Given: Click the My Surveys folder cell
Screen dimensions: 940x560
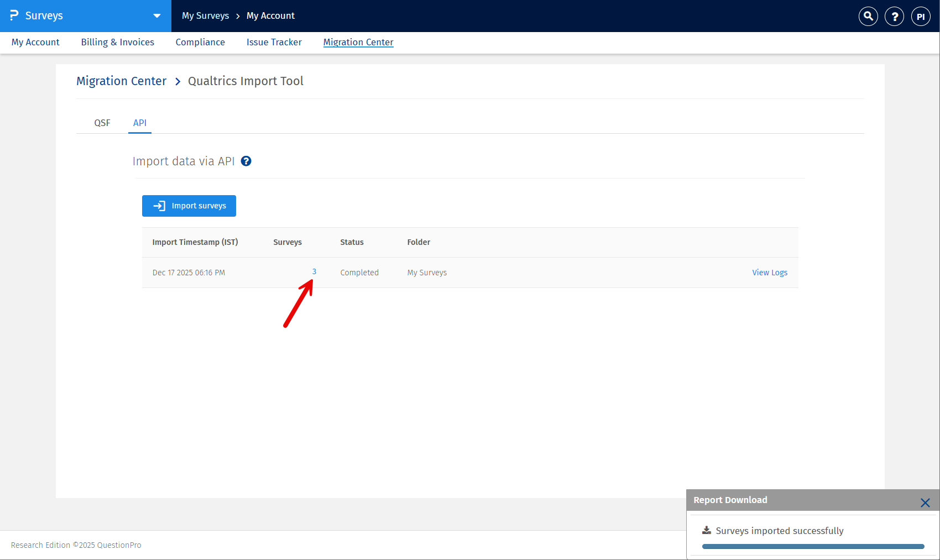Looking at the screenshot, I should (427, 273).
